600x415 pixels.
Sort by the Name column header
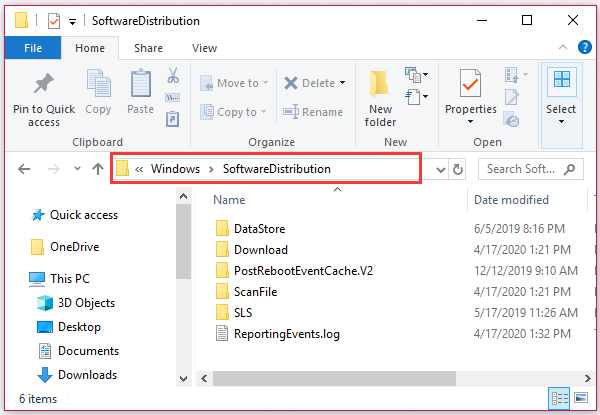tap(229, 200)
